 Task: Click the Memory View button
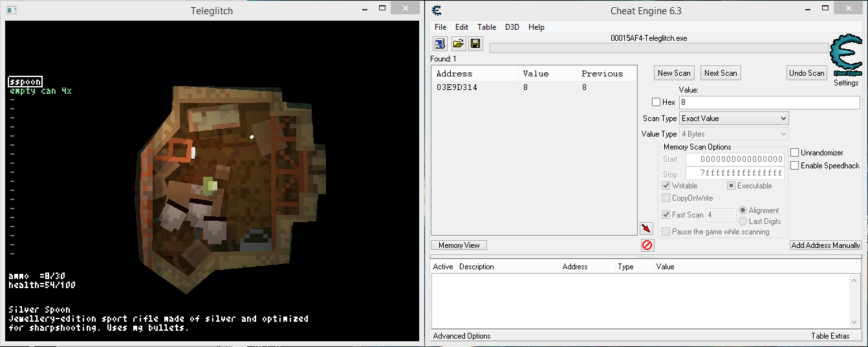(x=459, y=245)
